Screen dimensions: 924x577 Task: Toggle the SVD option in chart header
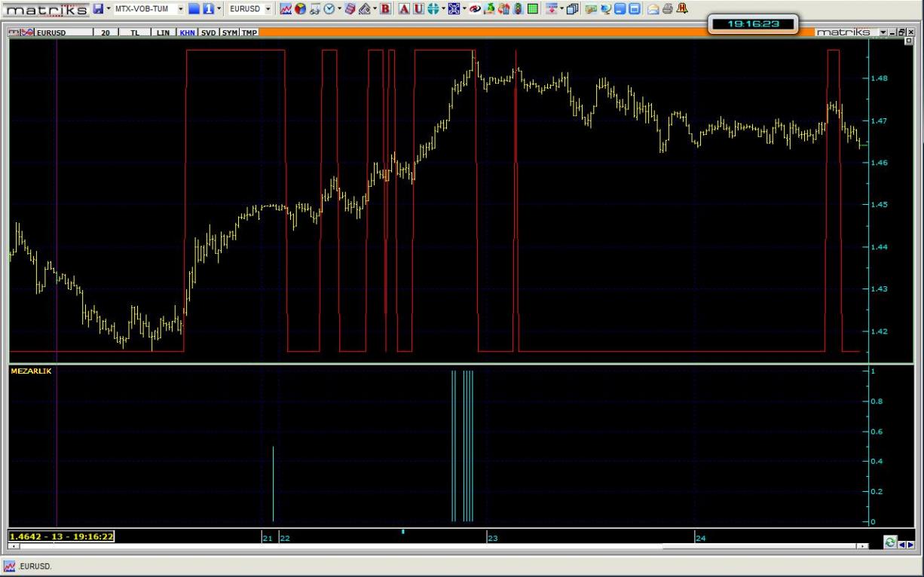coord(209,33)
